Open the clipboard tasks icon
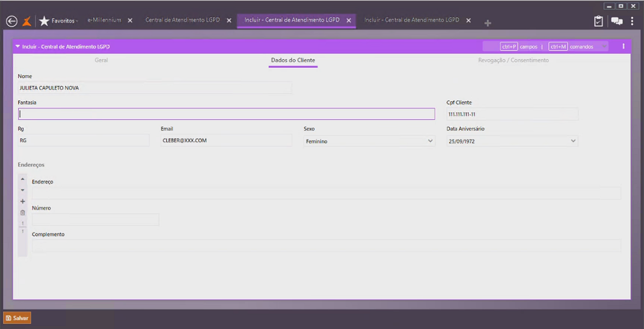 pyautogui.click(x=599, y=22)
